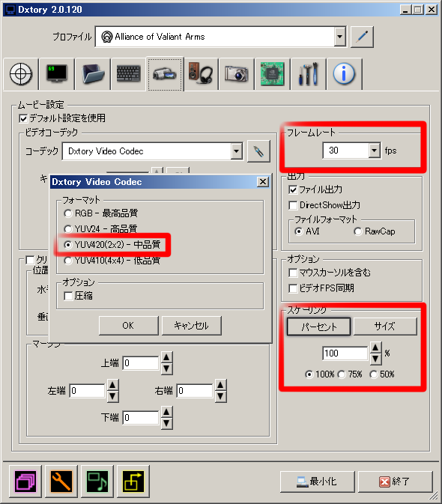The width and height of the screenshot is (442, 504).
Task: Open the speaker and headset audio tab
Action: 201,74
